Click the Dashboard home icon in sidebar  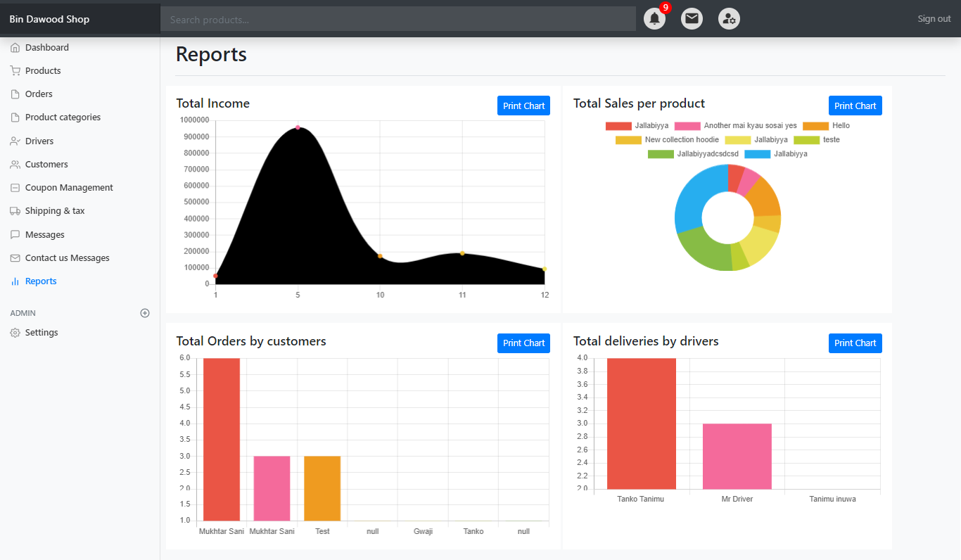click(15, 48)
